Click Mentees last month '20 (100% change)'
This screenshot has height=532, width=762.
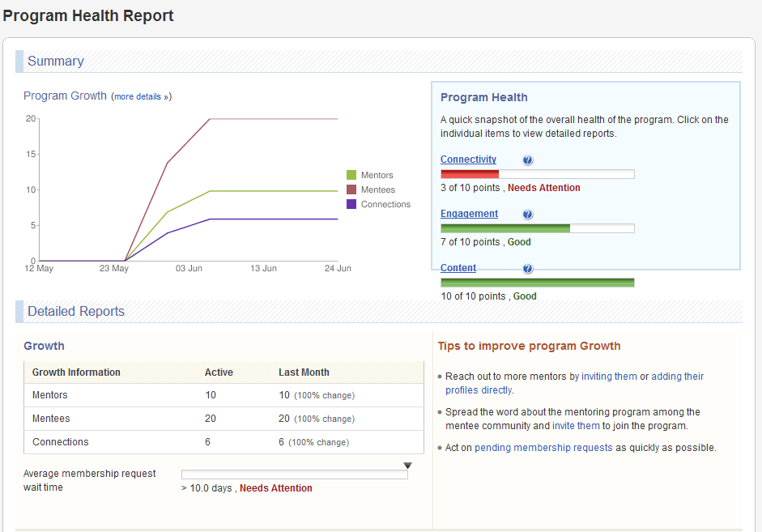[317, 419]
